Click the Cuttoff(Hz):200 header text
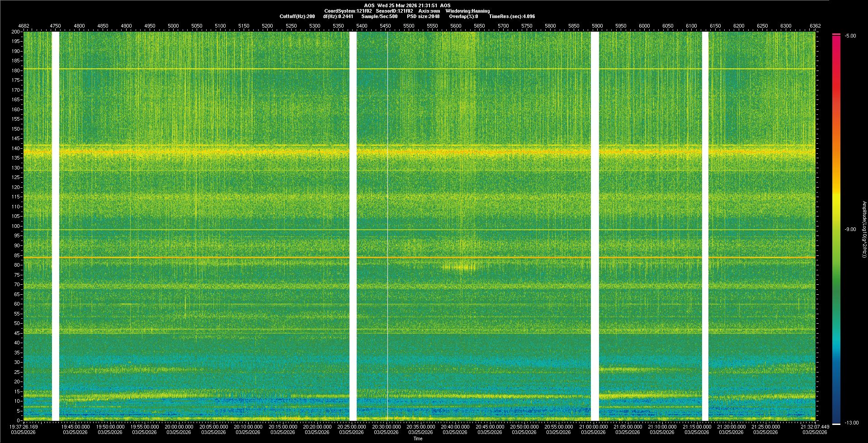 297,16
